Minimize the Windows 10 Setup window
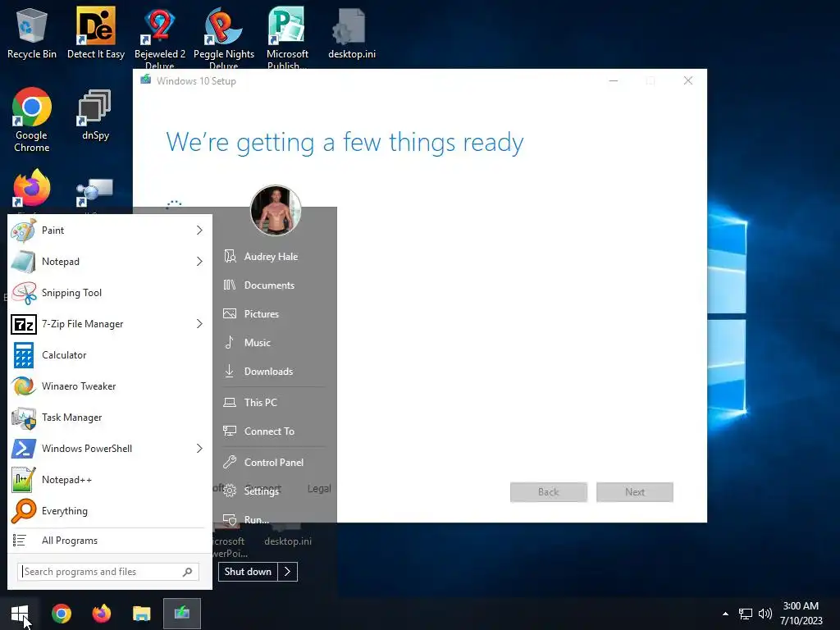The image size is (840, 630). 614,81
